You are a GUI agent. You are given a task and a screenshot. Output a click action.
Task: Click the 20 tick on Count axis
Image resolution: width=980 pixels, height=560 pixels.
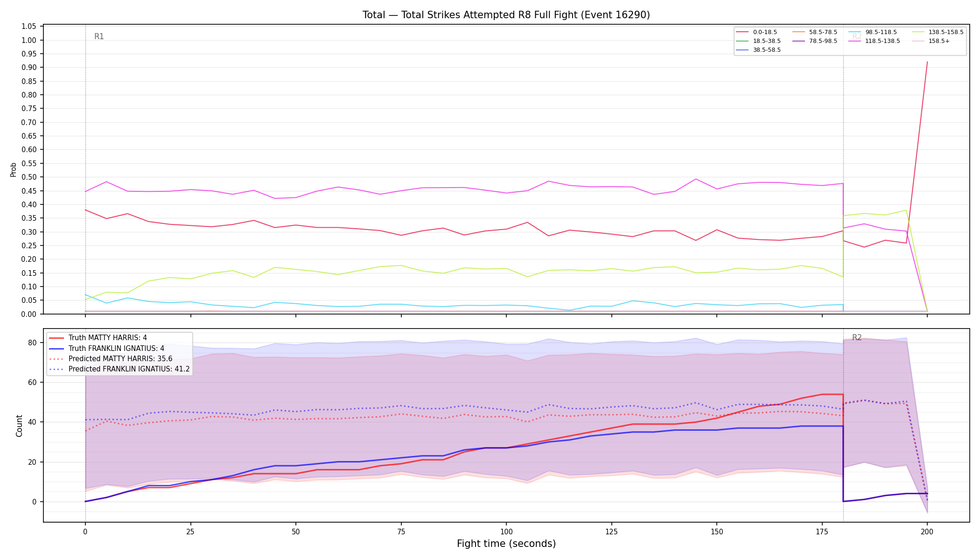[x=32, y=462]
